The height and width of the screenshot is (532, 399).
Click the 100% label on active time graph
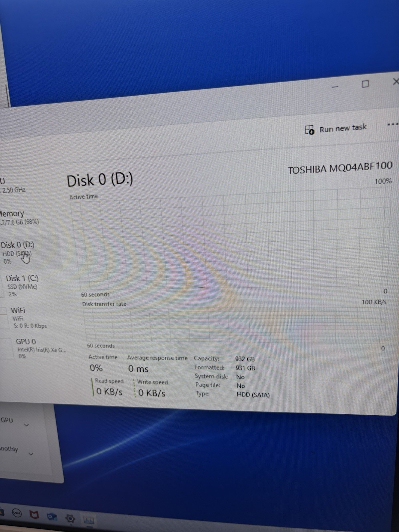[x=383, y=181]
